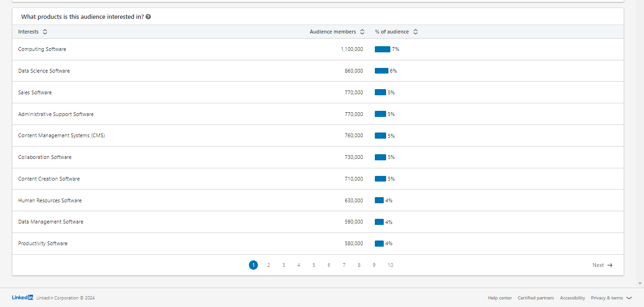Open Certified partners link
This screenshot has height=307, width=644.
536,298
